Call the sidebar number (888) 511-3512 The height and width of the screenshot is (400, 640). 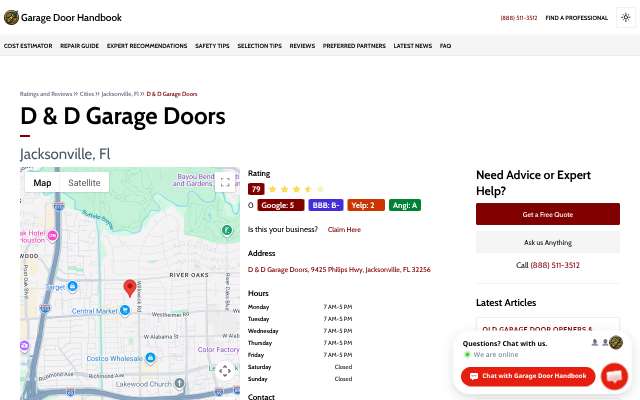click(555, 265)
